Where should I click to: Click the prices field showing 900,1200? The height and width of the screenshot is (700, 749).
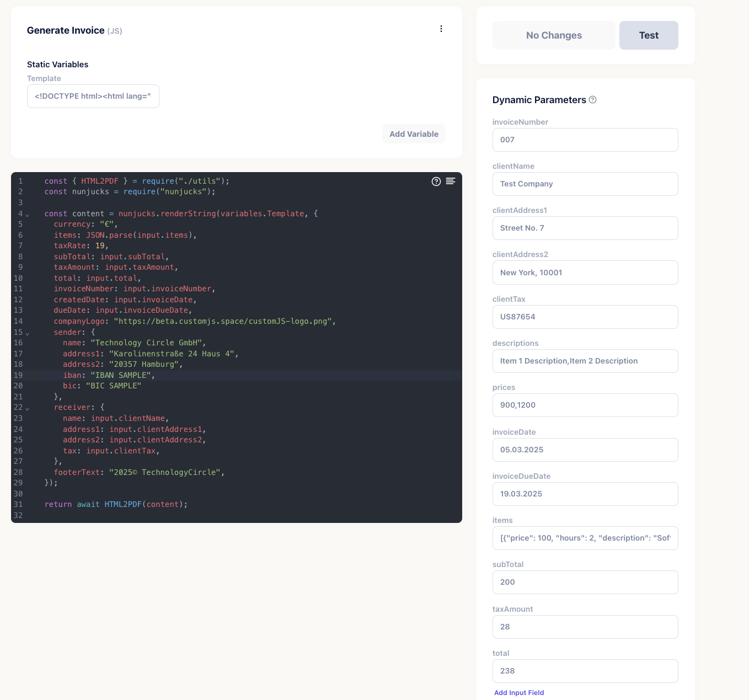(585, 405)
